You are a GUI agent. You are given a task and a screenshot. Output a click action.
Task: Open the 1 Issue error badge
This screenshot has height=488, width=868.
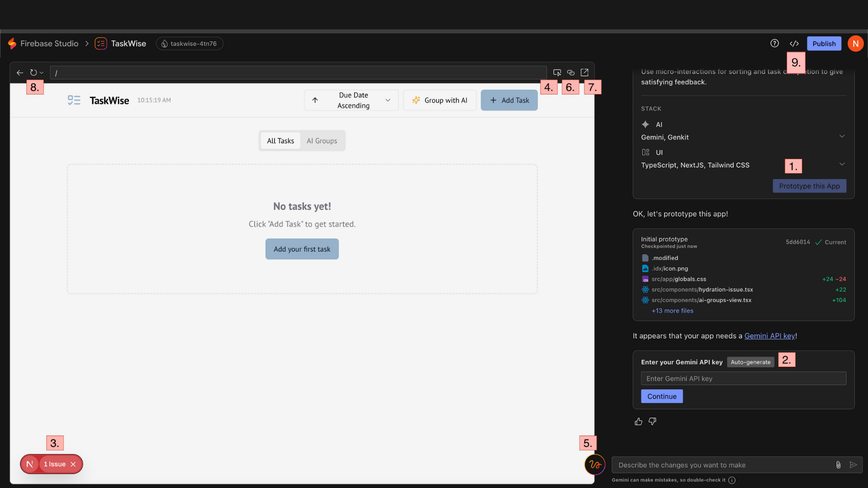coord(55,464)
